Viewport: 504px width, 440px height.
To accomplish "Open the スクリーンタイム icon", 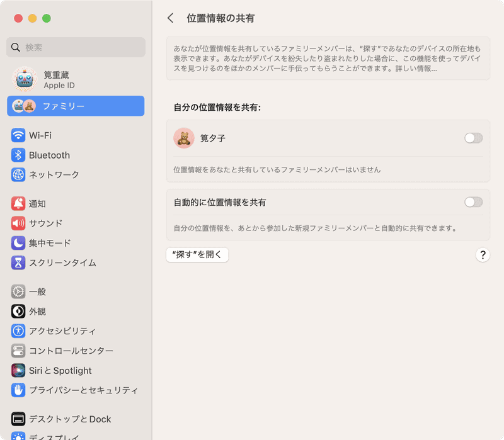I will [x=18, y=263].
